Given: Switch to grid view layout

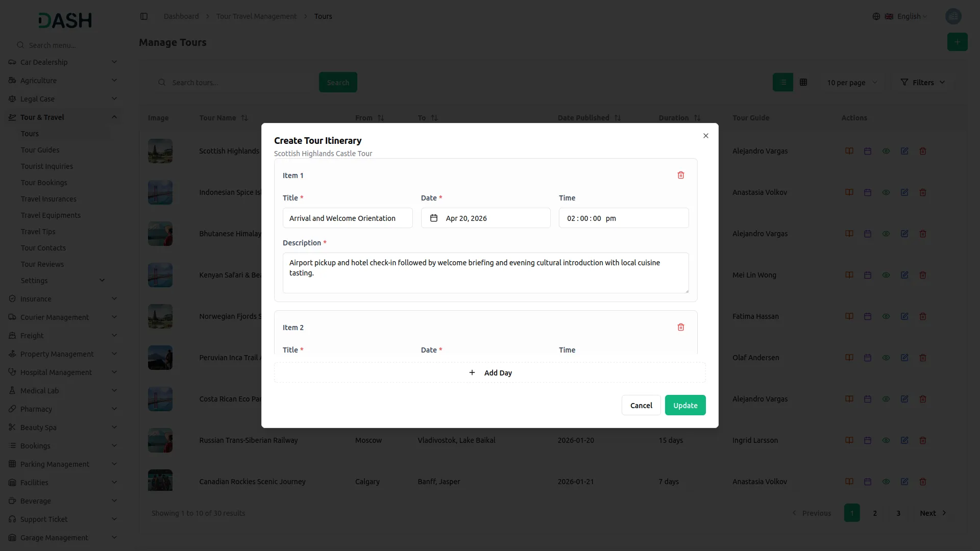Looking at the screenshot, I should [x=803, y=82].
